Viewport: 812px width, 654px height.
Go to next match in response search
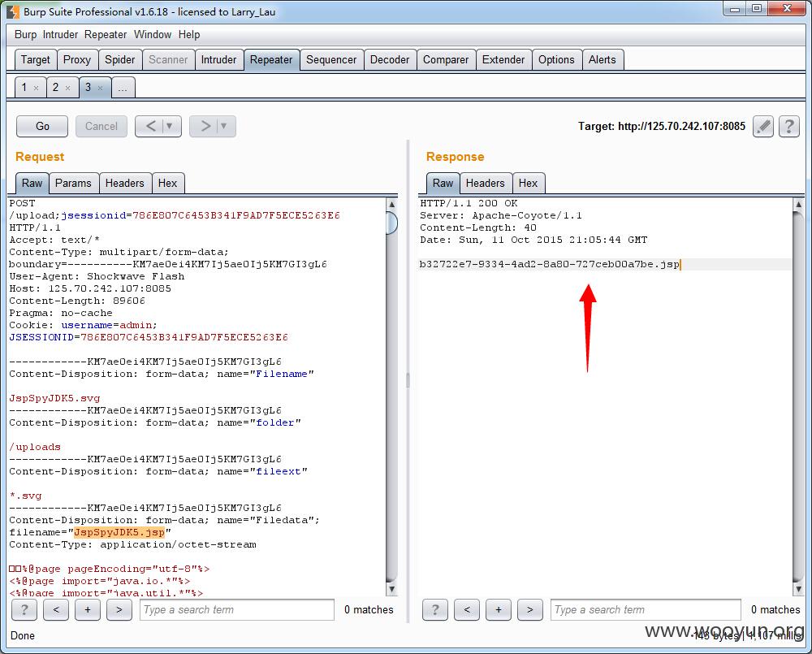pyautogui.click(x=529, y=609)
